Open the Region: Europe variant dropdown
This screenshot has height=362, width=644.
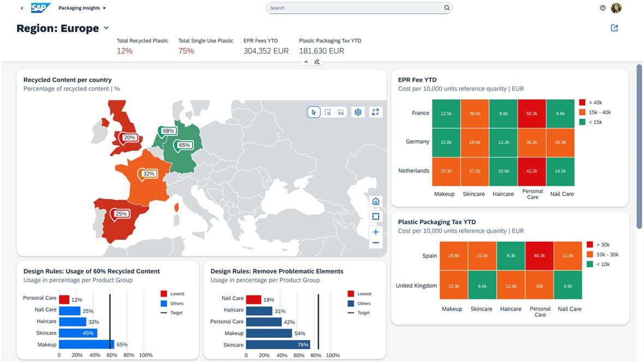tap(106, 28)
